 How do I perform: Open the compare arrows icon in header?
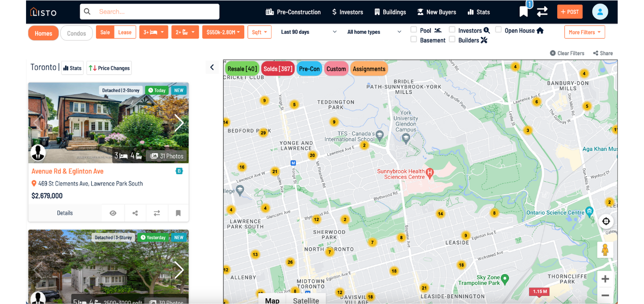(542, 12)
